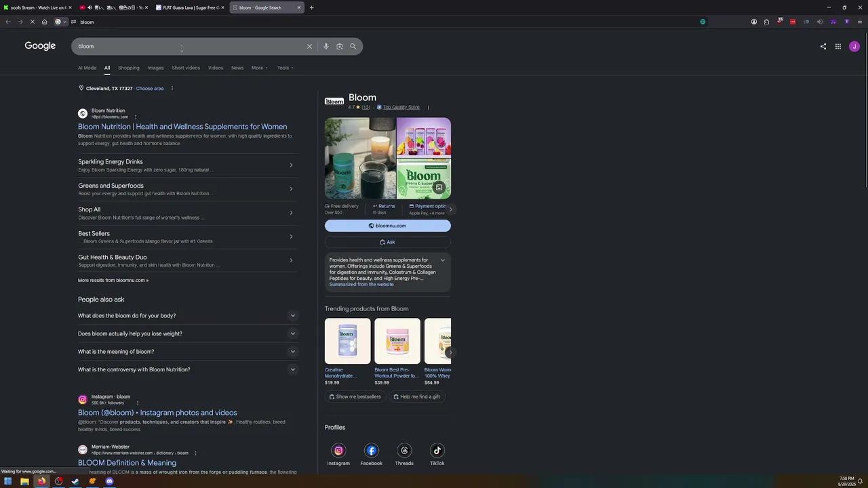Screen dimensions: 868x488
Task: Open the Bloom Nutrition Health and Wellness link
Action: (182, 127)
